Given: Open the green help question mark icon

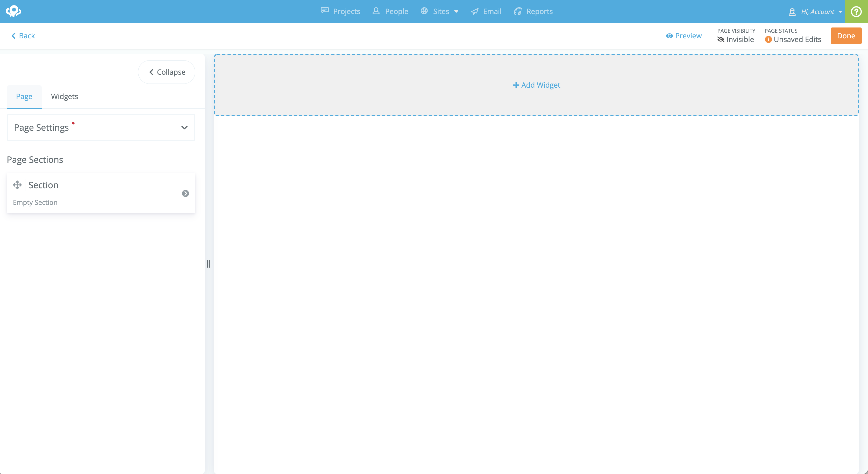Looking at the screenshot, I should pos(856,11).
